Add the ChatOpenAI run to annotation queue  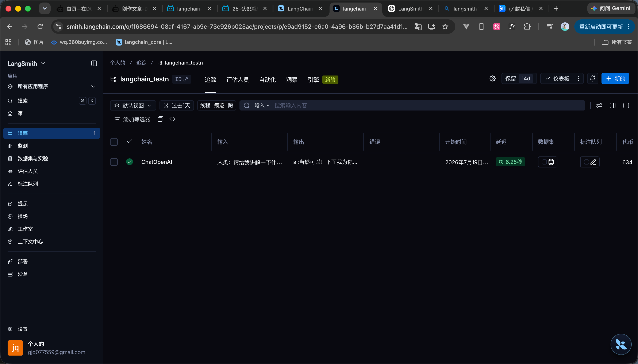[x=589, y=162]
